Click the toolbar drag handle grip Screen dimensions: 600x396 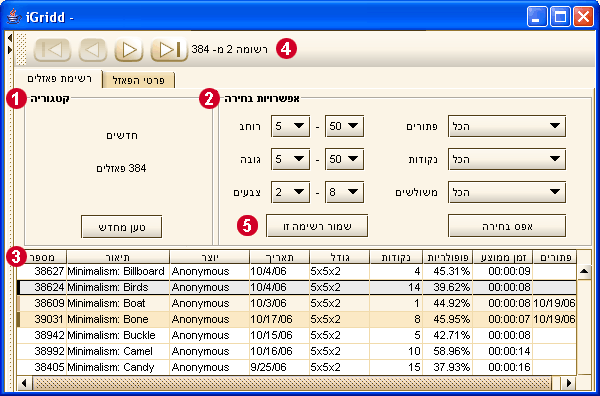pyautogui.click(x=22, y=49)
